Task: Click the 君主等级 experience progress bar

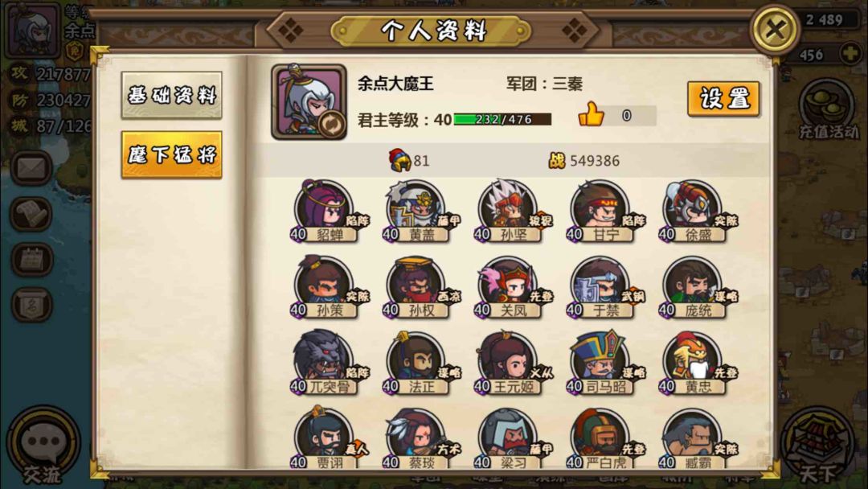Action: pos(502,119)
